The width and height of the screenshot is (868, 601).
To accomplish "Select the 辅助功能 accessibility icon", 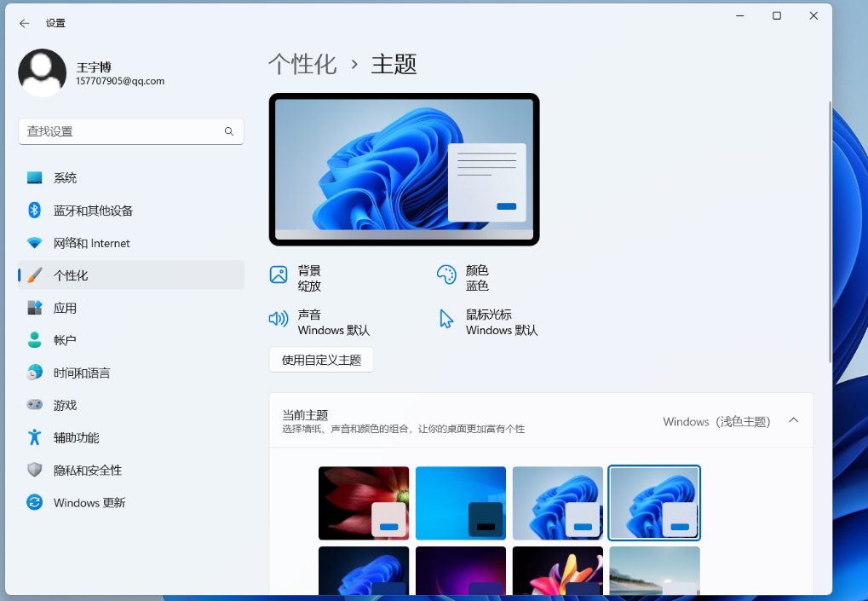I will click(34, 437).
